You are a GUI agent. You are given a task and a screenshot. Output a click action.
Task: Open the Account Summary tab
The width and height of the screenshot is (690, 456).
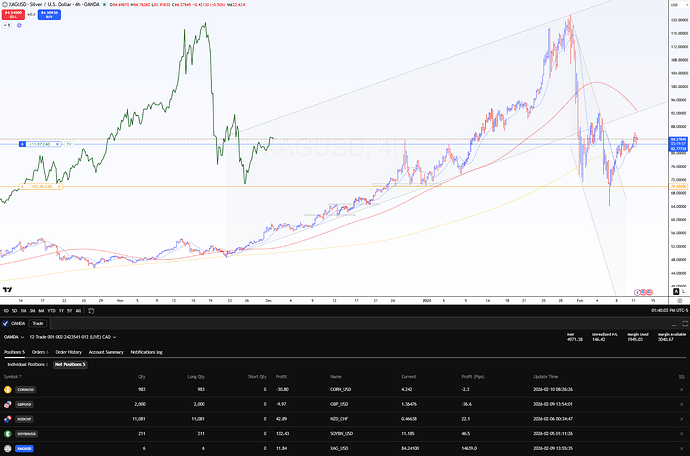[x=106, y=352]
